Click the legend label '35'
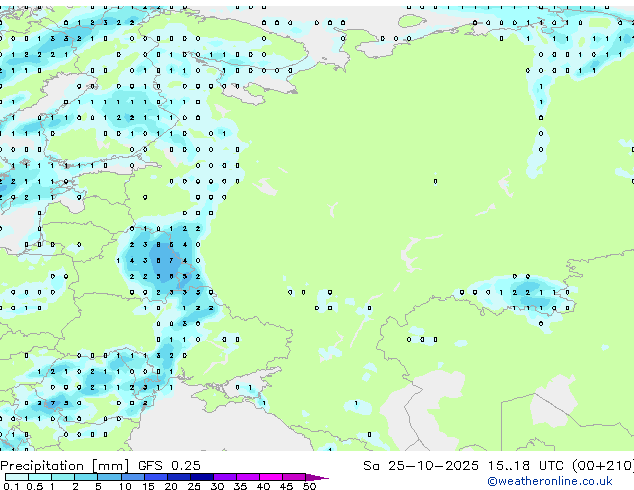Screen dimensions: 634x490 pyautogui.click(x=240, y=486)
